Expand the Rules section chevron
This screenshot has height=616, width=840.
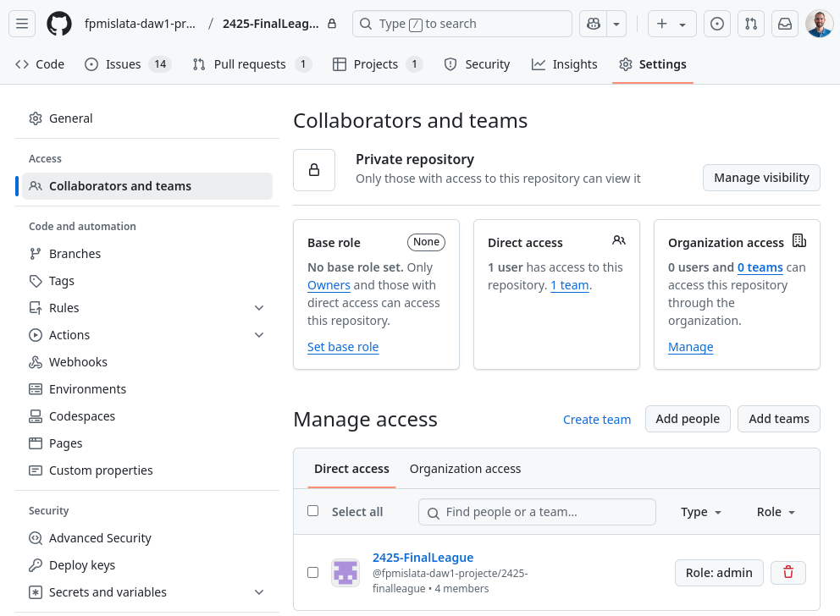tap(259, 308)
